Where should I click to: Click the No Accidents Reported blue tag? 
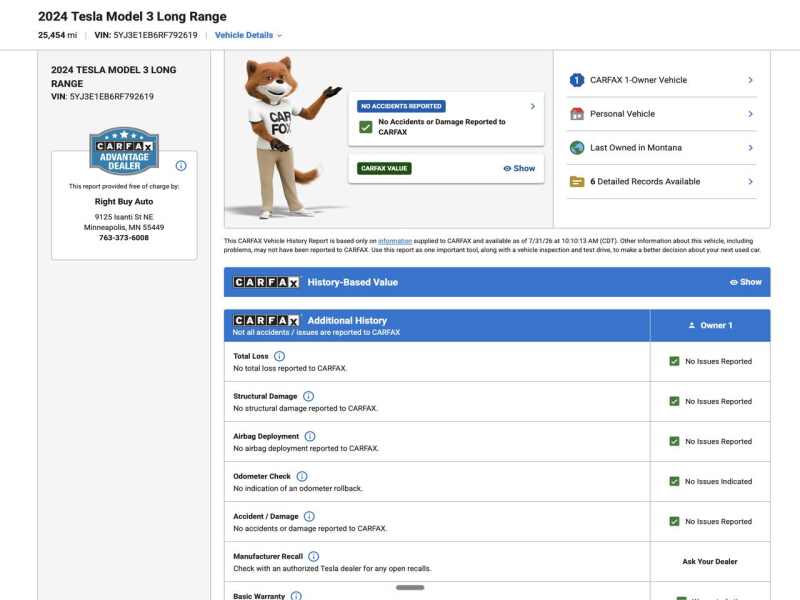point(401,106)
